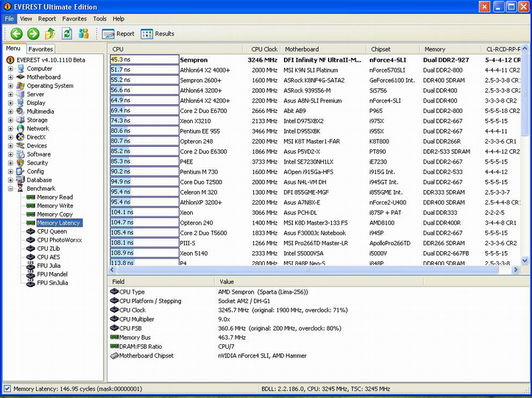532x398 pixels.
Task: Expand the Display tree node
Action: pos(11,103)
